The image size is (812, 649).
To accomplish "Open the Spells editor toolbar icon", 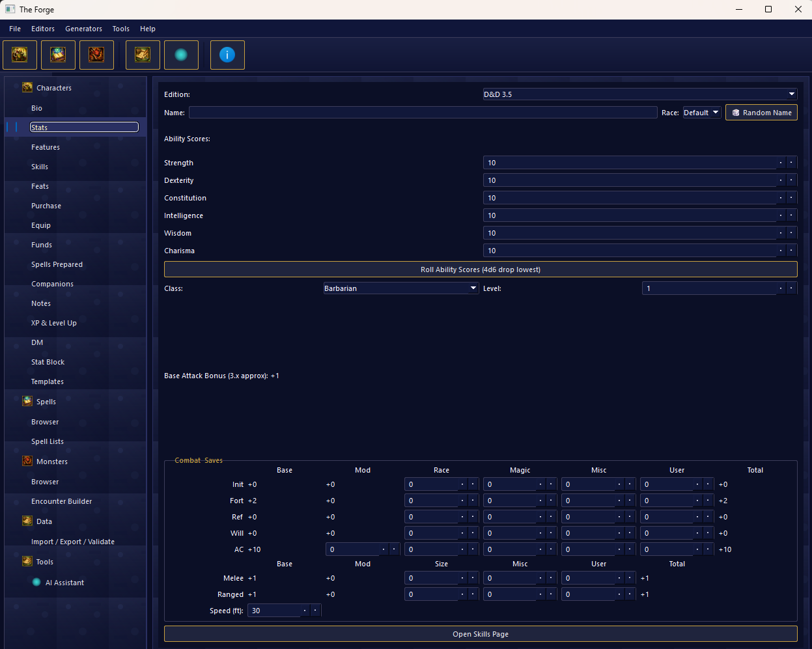I will [58, 55].
